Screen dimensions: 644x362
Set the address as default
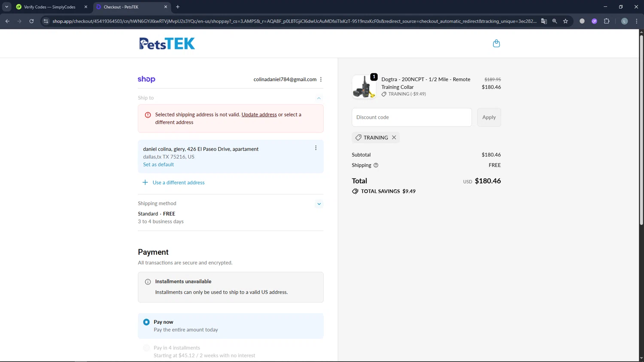pos(158,164)
